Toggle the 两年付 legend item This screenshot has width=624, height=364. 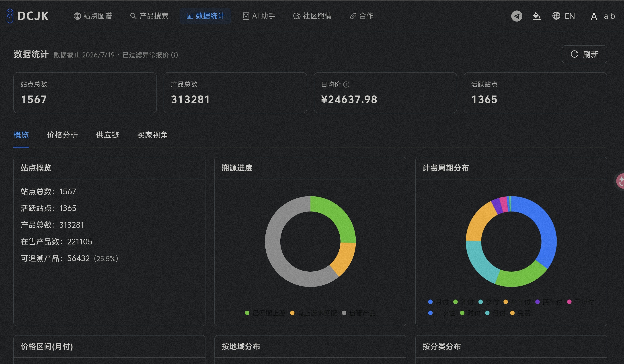click(549, 302)
